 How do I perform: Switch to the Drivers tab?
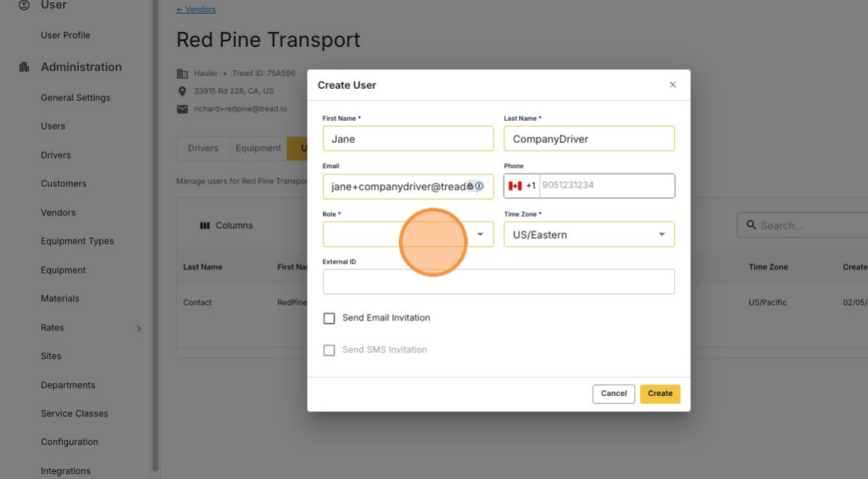(203, 149)
